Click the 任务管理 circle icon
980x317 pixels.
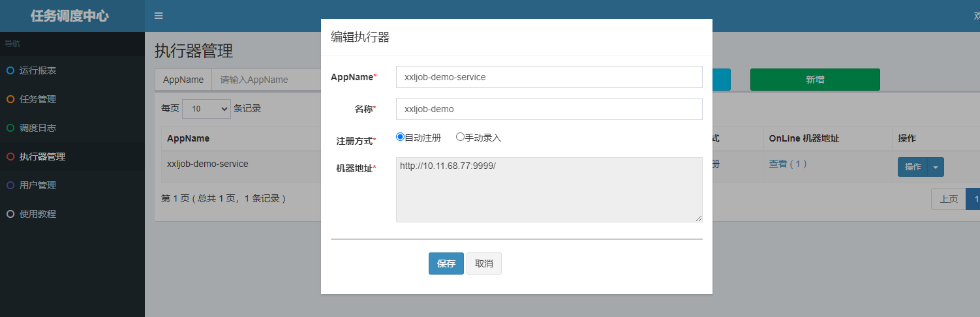[x=10, y=99]
